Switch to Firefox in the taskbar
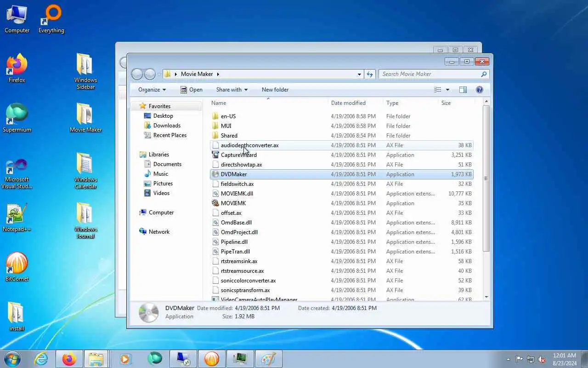This screenshot has width=588, height=368. 69,359
